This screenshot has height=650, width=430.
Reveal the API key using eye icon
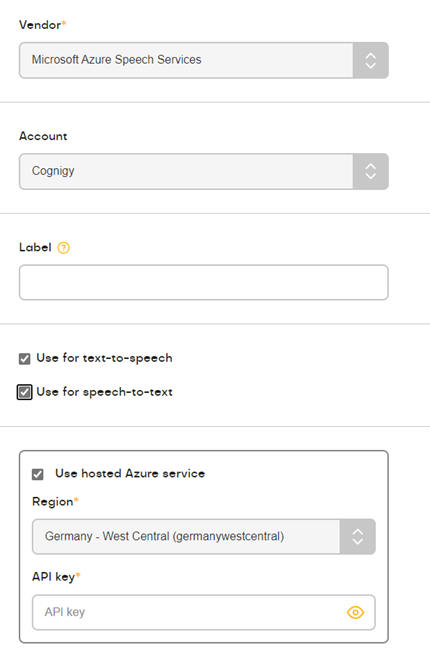tap(355, 612)
